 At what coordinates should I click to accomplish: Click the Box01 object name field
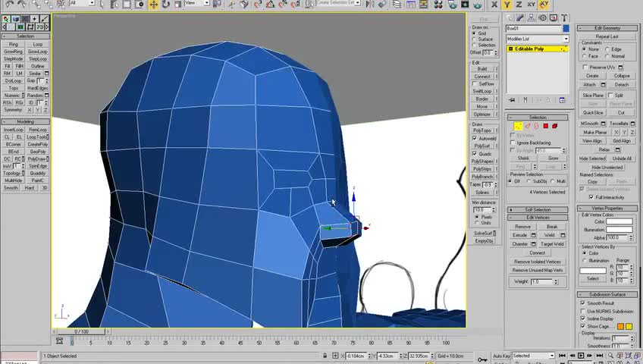click(x=532, y=28)
